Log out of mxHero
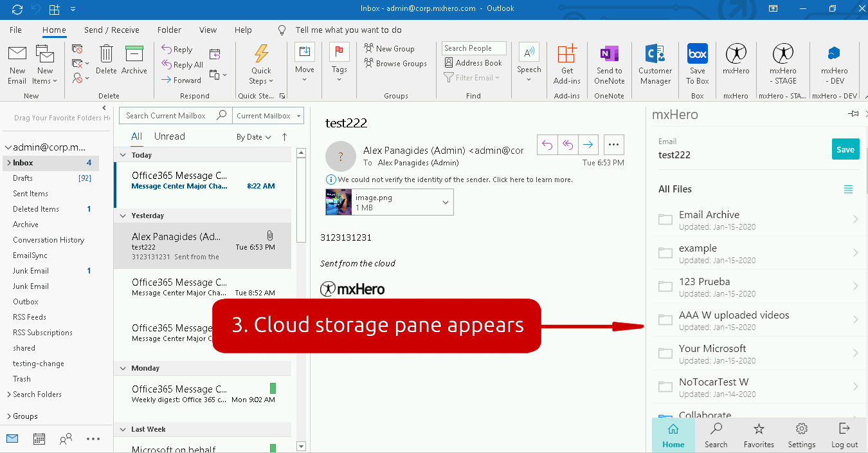The height and width of the screenshot is (453, 868). (844, 435)
